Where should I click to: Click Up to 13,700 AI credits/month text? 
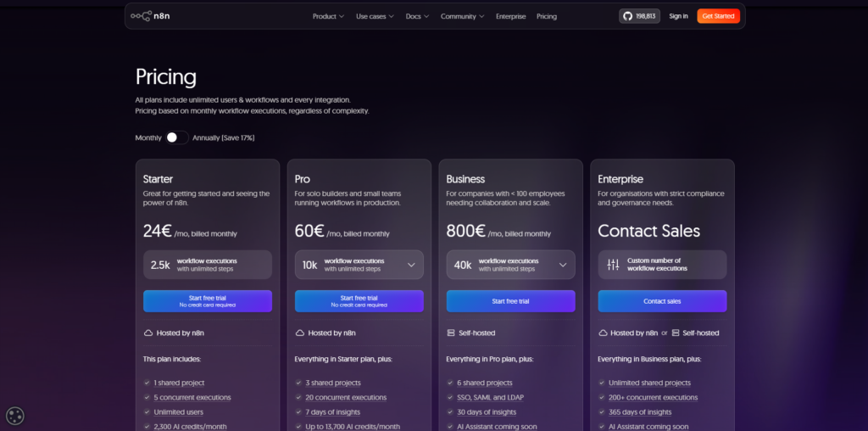click(353, 427)
